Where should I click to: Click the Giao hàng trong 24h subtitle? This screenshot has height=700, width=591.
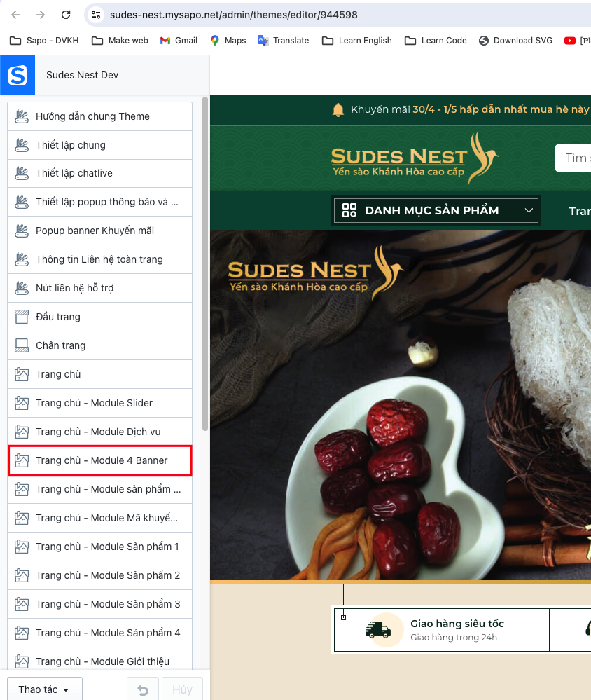(x=454, y=638)
